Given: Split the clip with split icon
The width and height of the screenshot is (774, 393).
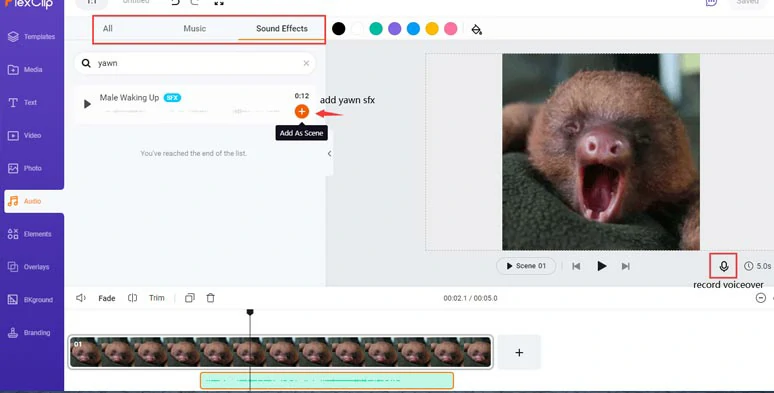Looking at the screenshot, I should coord(132,298).
